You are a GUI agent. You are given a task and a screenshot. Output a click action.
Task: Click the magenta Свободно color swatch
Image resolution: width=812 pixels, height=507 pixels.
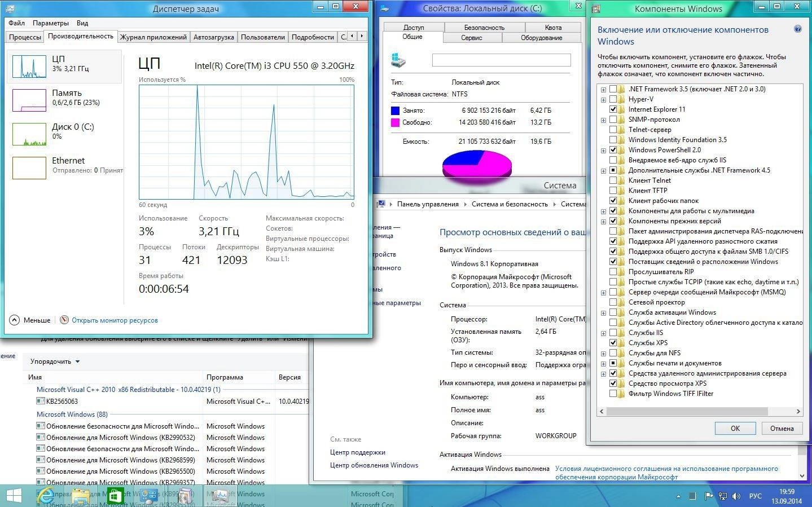tap(395, 122)
